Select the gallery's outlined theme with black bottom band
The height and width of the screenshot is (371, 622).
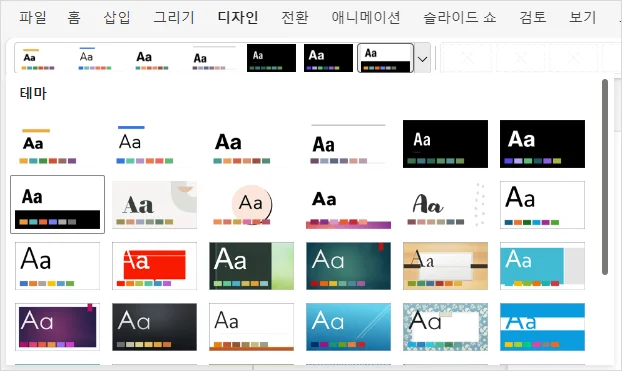pyautogui.click(x=58, y=205)
